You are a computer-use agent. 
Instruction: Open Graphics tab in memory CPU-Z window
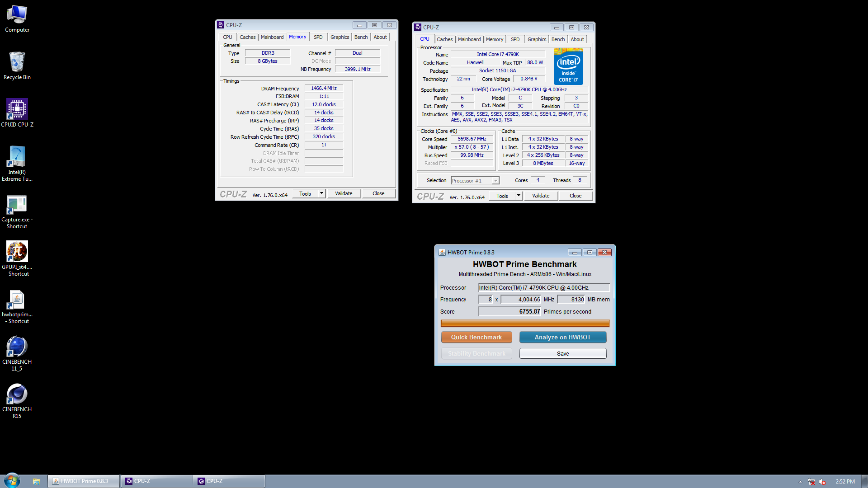340,37
